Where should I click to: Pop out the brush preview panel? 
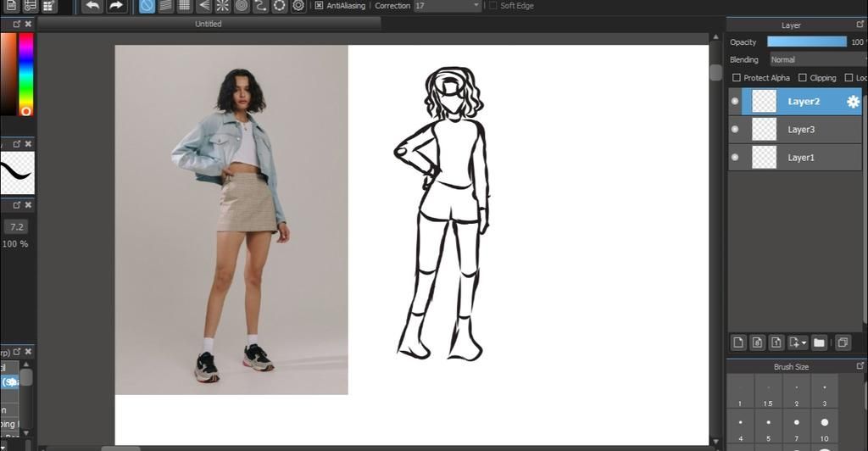coord(17,144)
